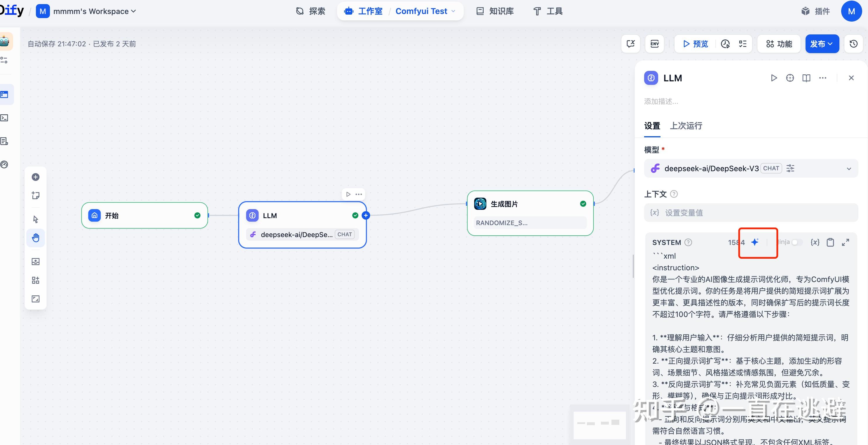Image resolution: width=868 pixels, height=445 pixels.
Task: Toggle the Jinja switch
Action: coord(796,242)
